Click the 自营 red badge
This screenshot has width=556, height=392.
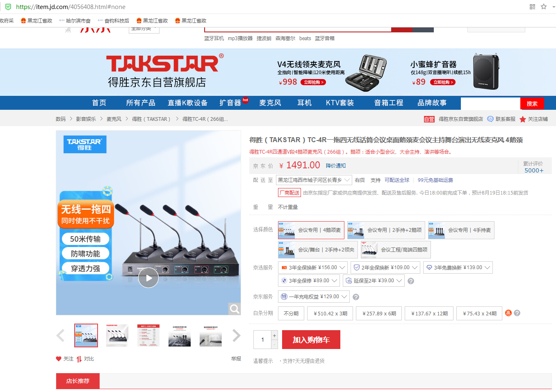point(429,119)
